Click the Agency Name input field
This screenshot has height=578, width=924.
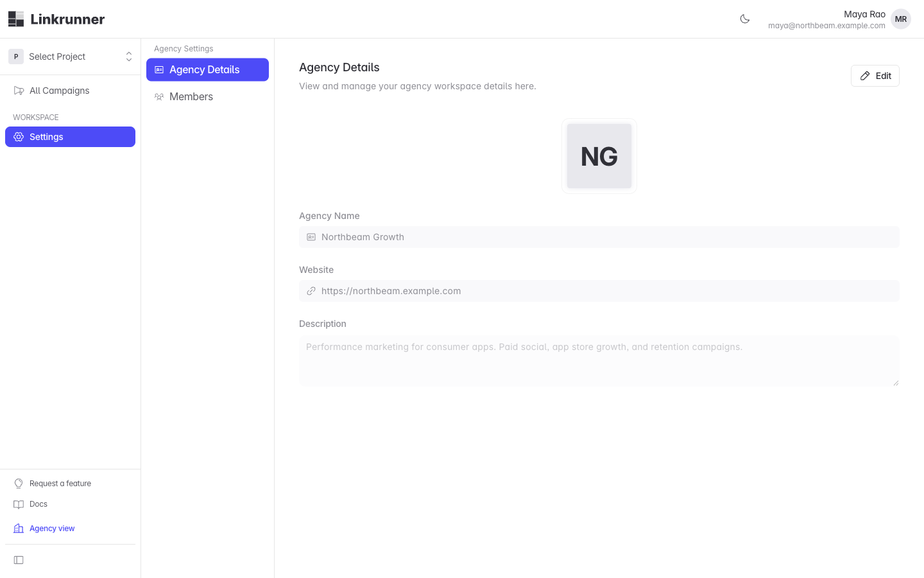(x=599, y=237)
